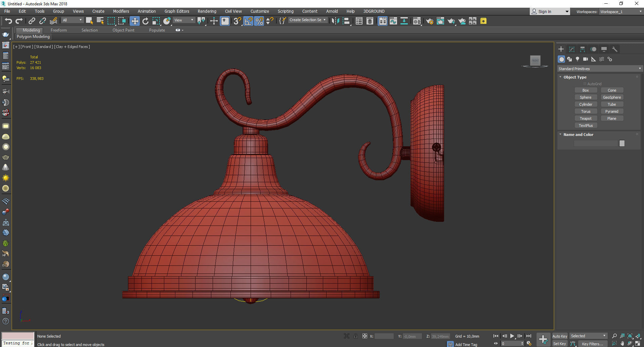
Task: Click the GeoSphere button
Action: tap(612, 97)
